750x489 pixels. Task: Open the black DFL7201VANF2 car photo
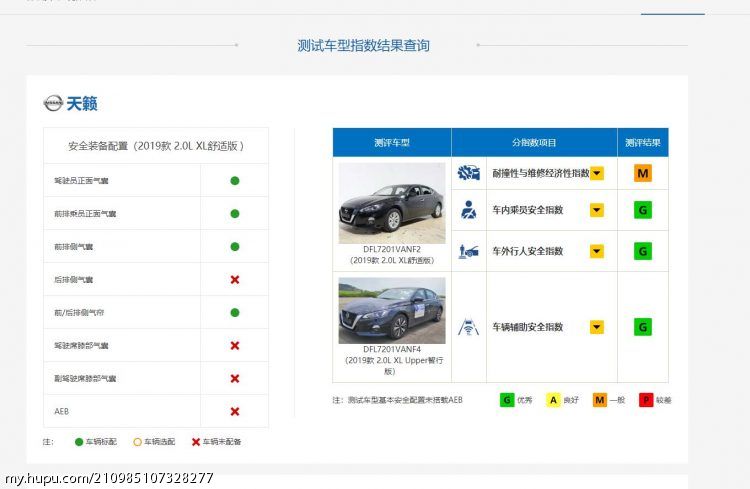tap(392, 203)
